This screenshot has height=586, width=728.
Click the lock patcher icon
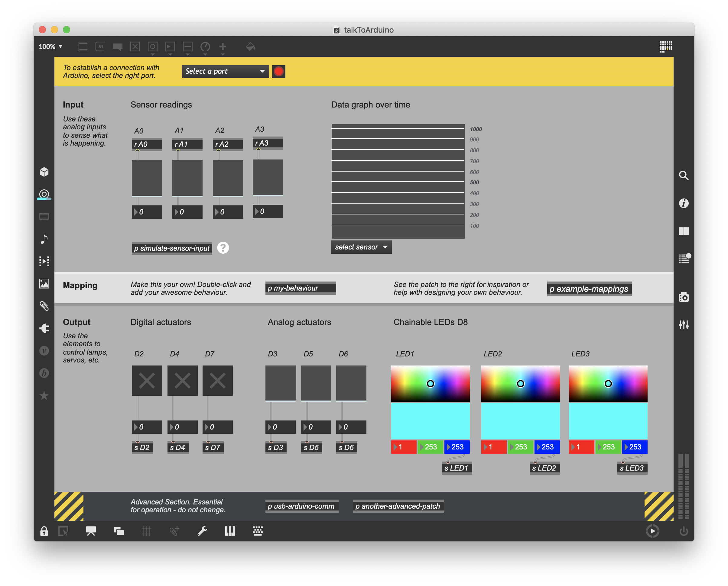[44, 531]
